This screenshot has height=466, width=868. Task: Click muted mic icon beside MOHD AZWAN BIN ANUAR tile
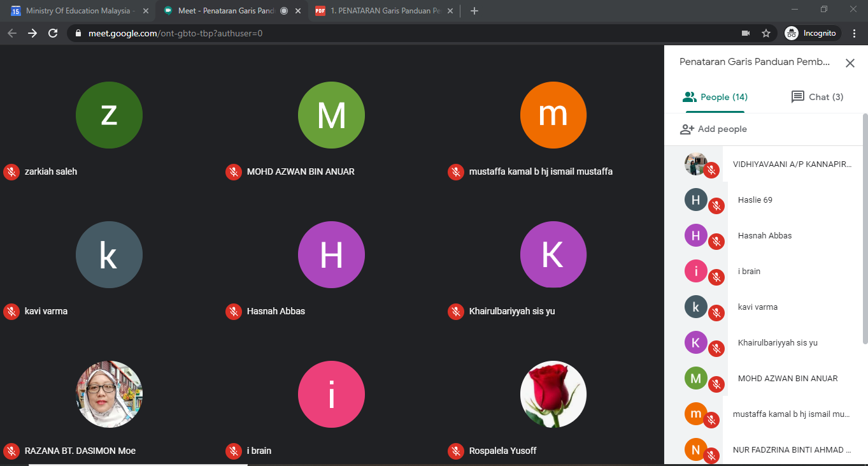(234, 171)
